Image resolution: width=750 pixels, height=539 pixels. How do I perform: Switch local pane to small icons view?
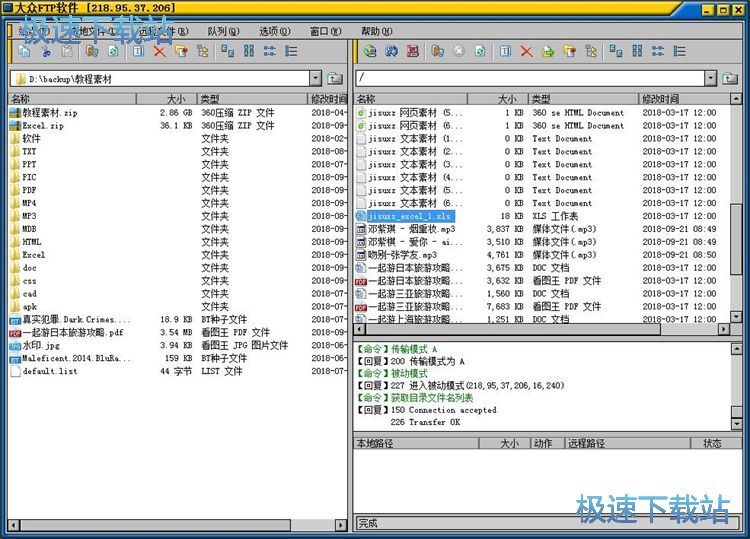[x=249, y=51]
